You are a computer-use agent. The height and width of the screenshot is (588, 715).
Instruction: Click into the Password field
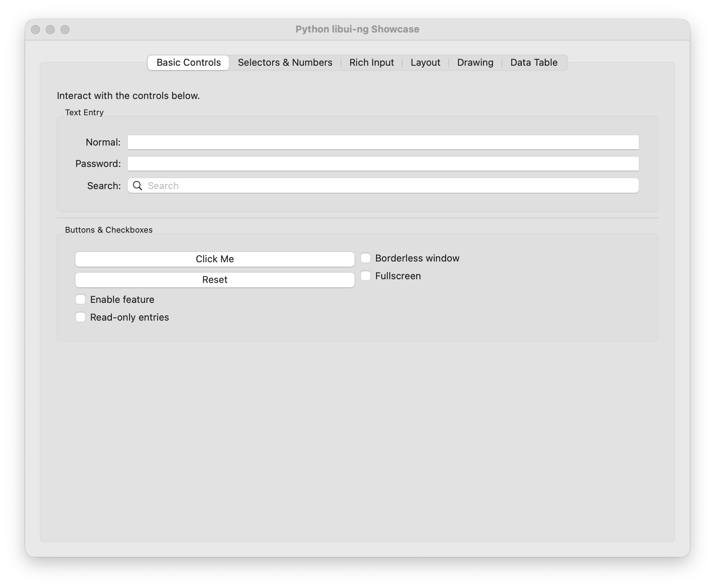coord(383,164)
